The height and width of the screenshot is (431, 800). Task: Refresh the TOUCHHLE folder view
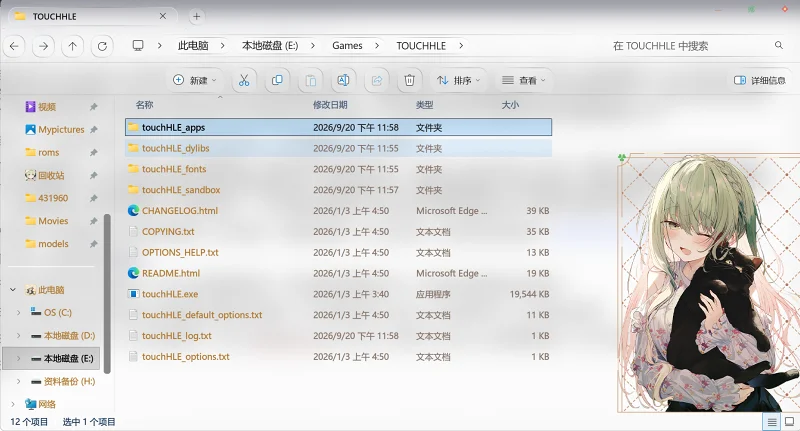[x=102, y=46]
